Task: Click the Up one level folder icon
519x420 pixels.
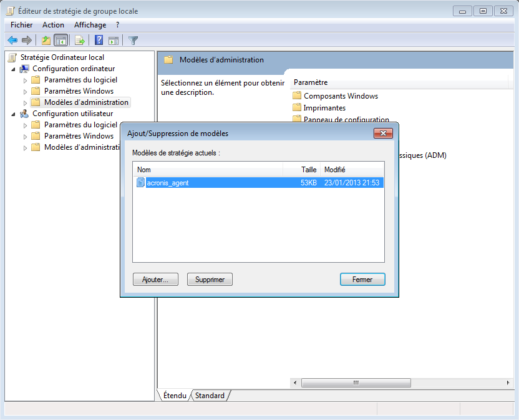Action: point(46,41)
